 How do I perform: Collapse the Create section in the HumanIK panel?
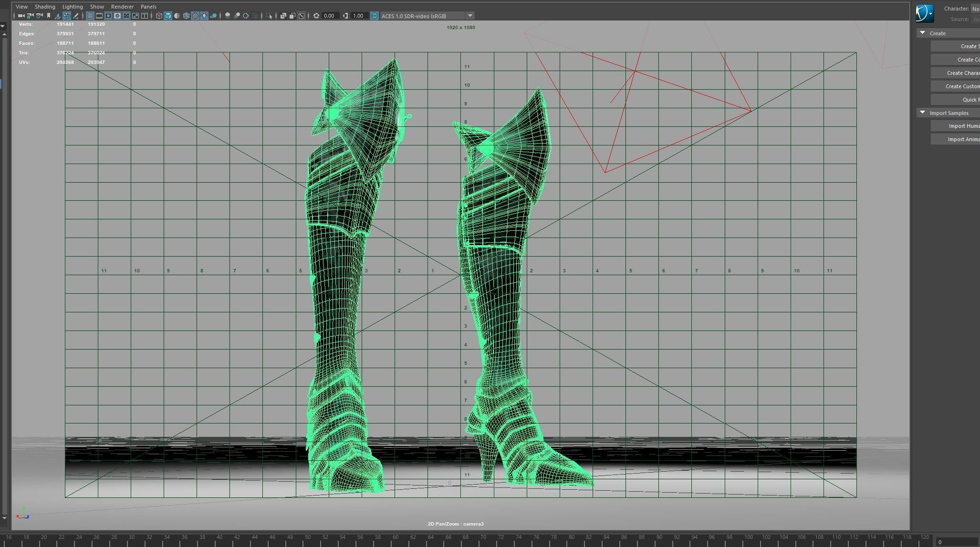(x=922, y=32)
